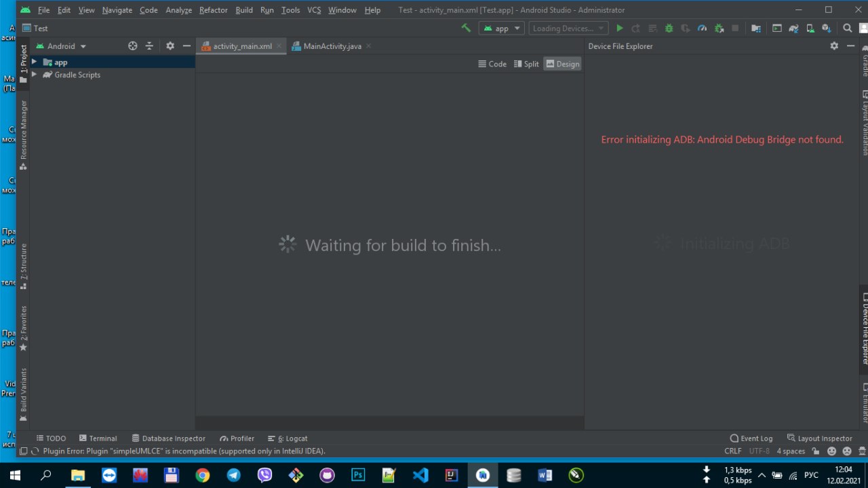Click the Plugin Error message in status bar
This screenshot has width=868, height=488.
click(x=184, y=451)
